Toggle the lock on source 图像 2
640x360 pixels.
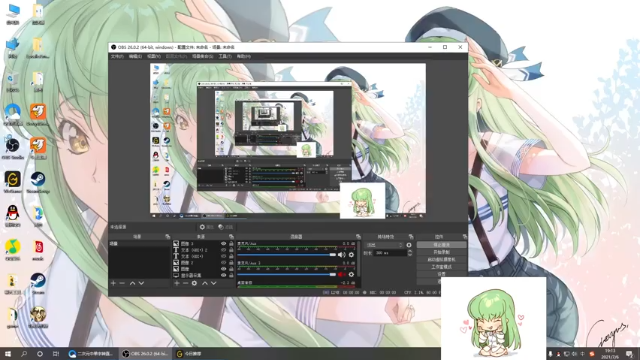click(231, 262)
